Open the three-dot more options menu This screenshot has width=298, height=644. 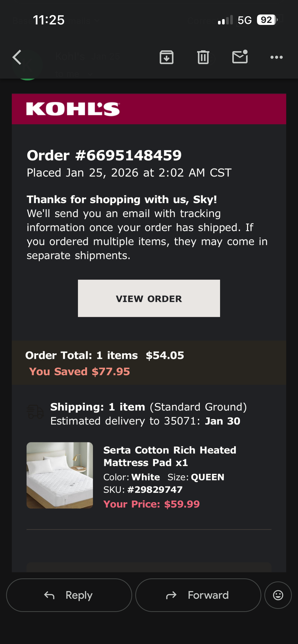coord(277,57)
